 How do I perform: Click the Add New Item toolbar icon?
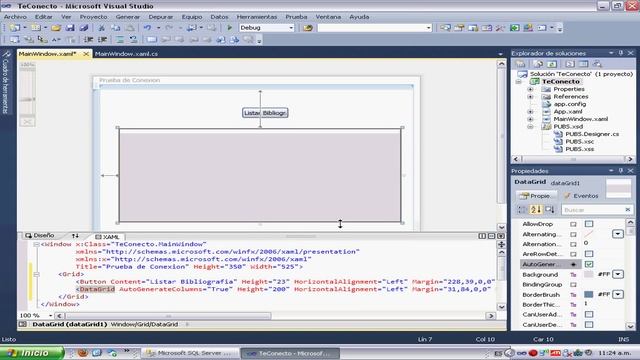(x=36, y=28)
